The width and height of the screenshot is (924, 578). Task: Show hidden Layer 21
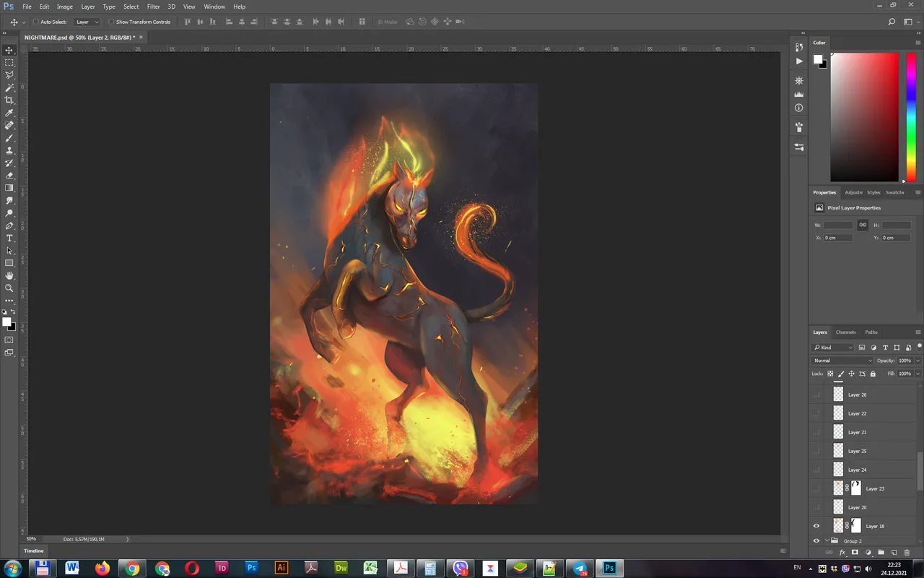816,432
